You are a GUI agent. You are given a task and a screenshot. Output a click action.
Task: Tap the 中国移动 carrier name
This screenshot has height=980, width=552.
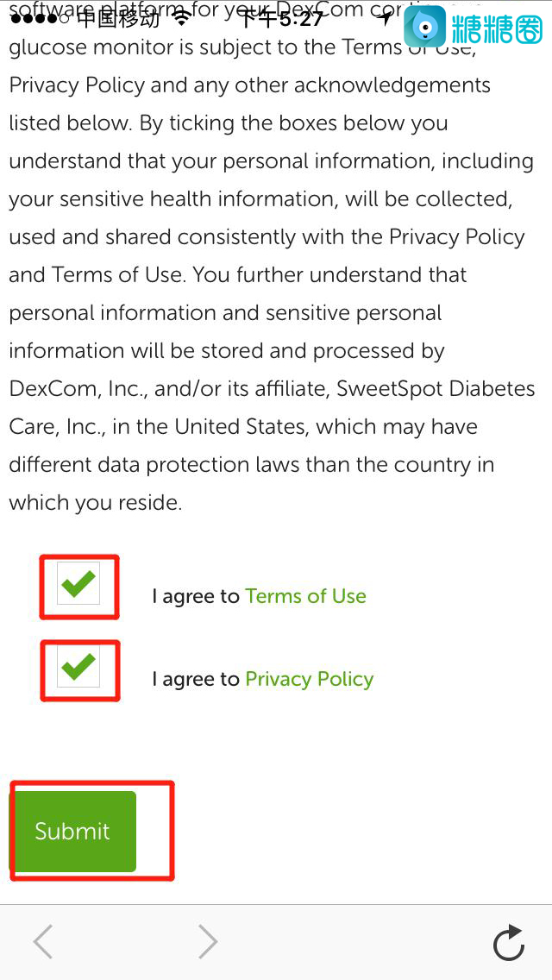pyautogui.click(x=118, y=18)
